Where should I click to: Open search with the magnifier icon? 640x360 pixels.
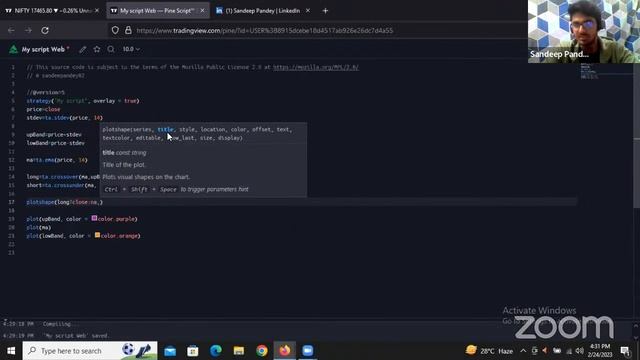111,49
